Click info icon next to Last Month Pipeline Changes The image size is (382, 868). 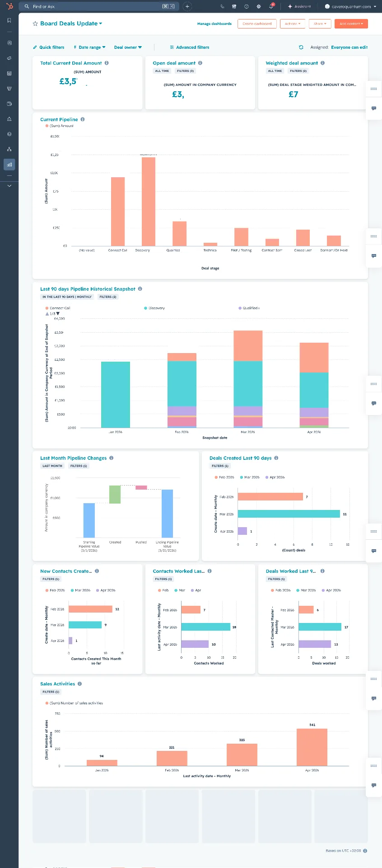(111, 458)
